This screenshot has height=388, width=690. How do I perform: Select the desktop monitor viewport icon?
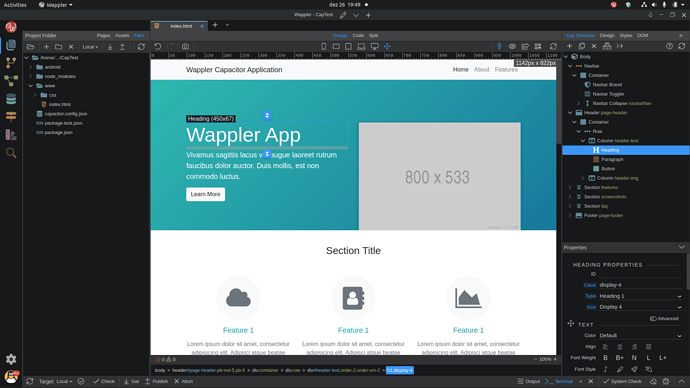374,46
